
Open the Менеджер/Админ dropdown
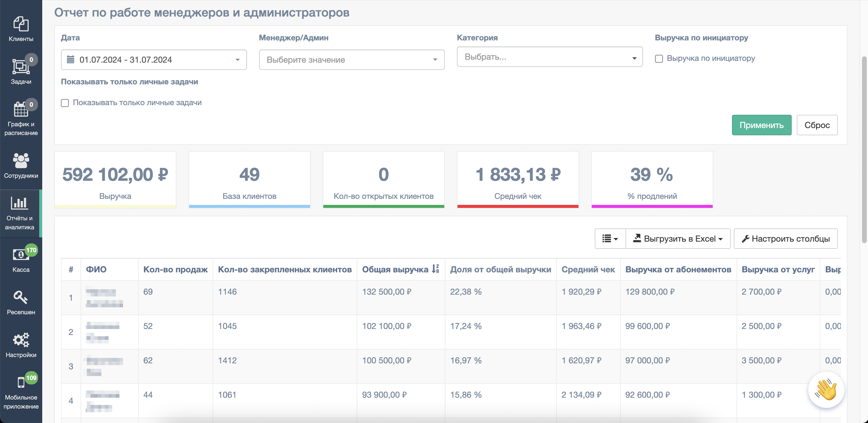pyautogui.click(x=352, y=60)
